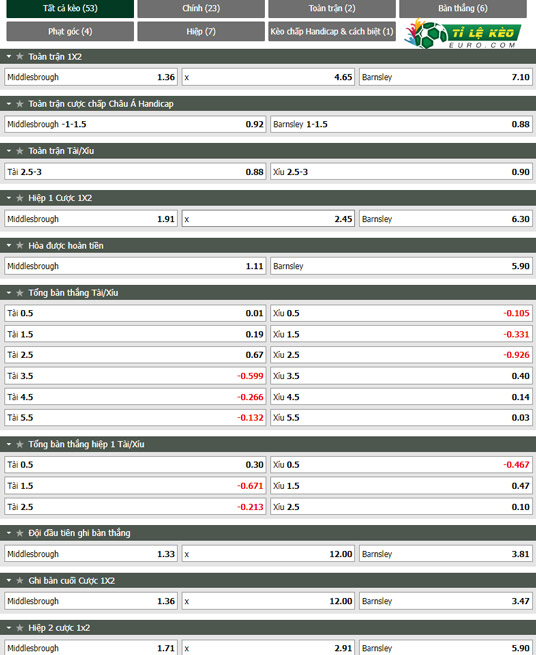Image resolution: width=536 pixels, height=655 pixels.
Task: Choose Xỉu 1.5 at -0.331
Action: click(401, 334)
